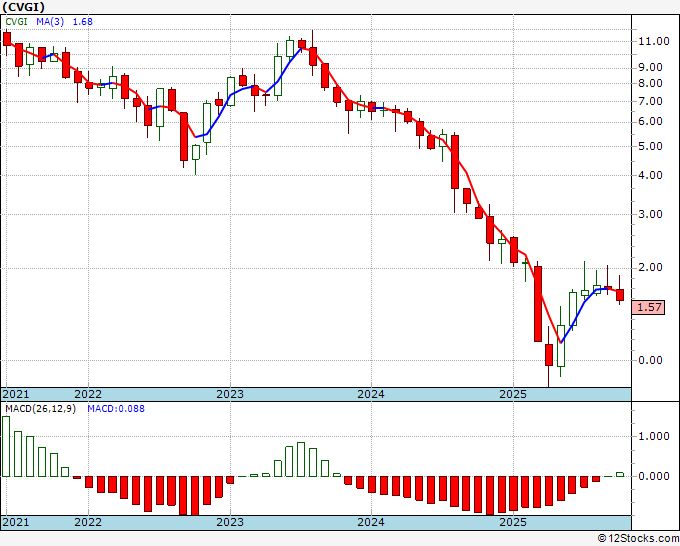Select 2023 on the price chart time axis
The image size is (680, 546).
coord(230,394)
